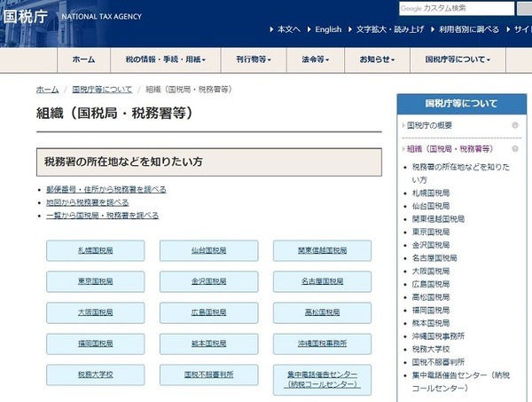
Task: Go to 国税庁等について breadcrumb link
Action: 102,90
